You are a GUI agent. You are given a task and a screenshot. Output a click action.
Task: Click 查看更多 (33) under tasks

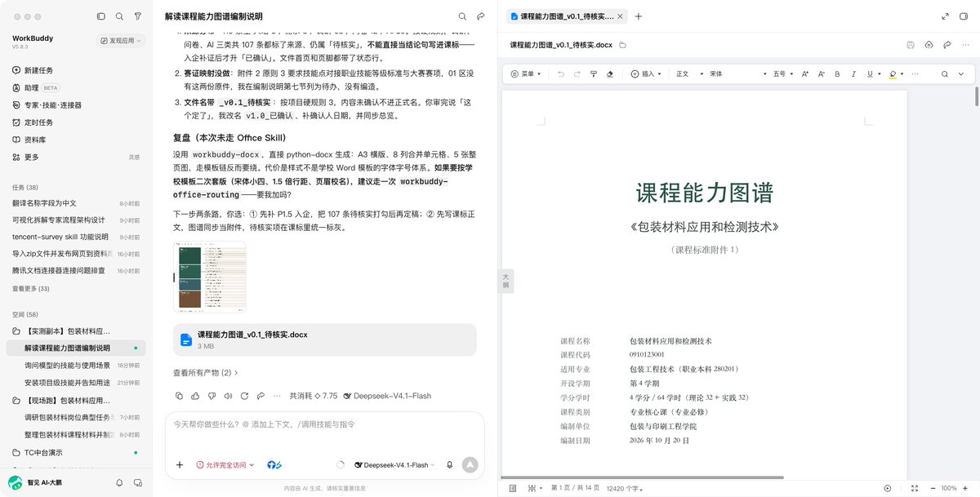tap(30, 288)
